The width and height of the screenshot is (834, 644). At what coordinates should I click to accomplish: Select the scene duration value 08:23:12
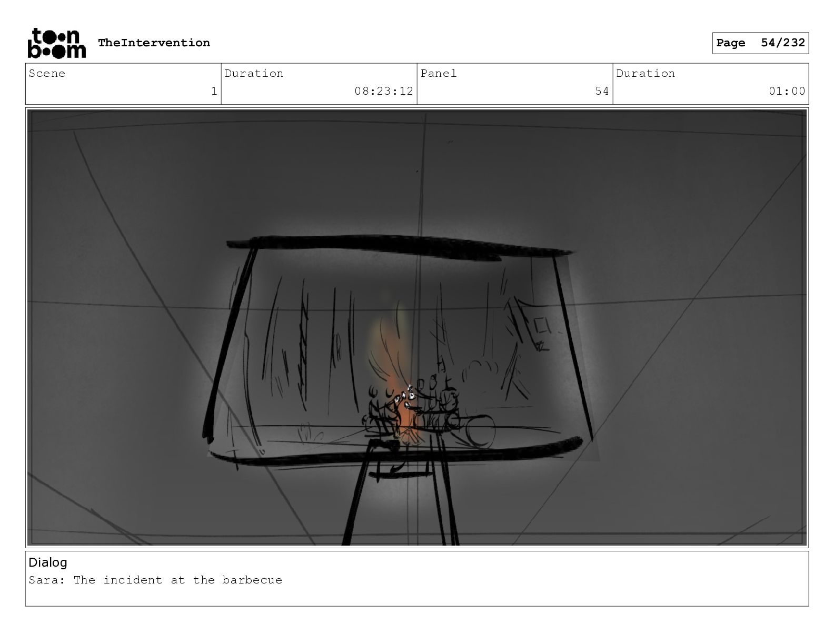click(384, 91)
